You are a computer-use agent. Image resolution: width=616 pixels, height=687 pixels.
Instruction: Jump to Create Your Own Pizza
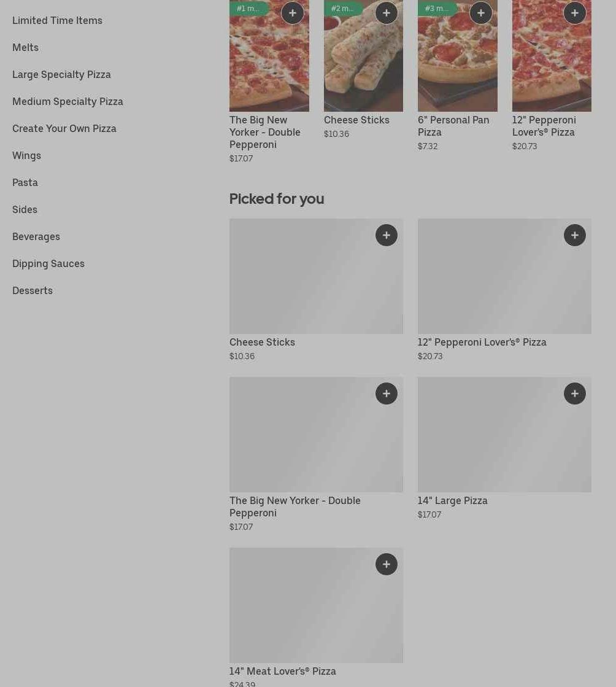pyautogui.click(x=64, y=128)
